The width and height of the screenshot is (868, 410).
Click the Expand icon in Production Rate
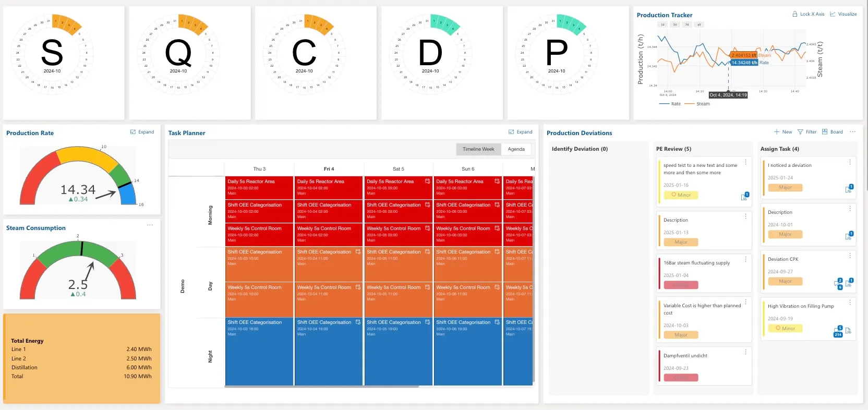[133, 132]
